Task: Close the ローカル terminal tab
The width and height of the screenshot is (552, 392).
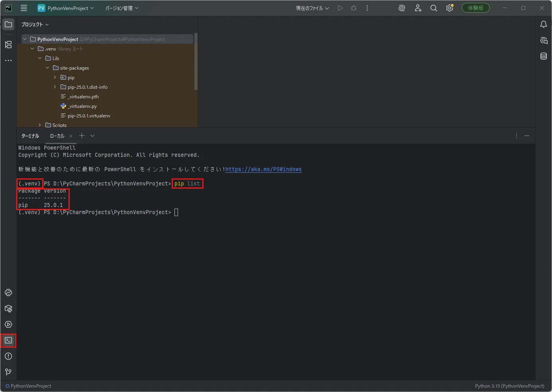Action: [71, 136]
